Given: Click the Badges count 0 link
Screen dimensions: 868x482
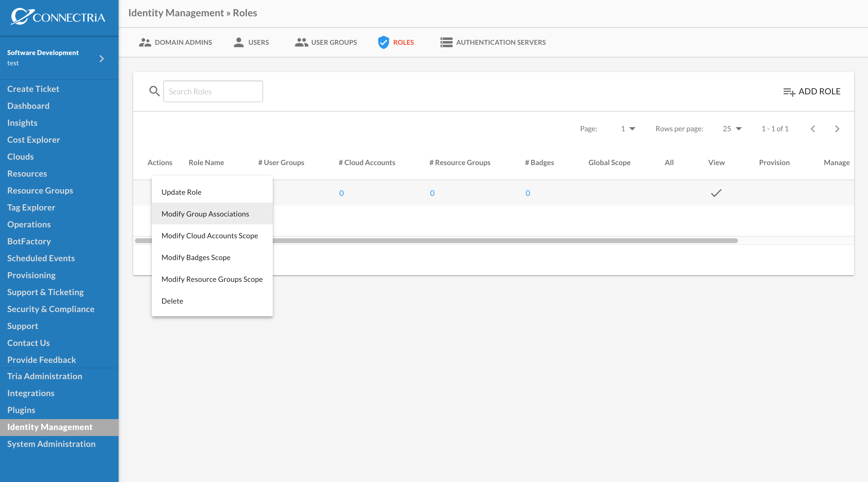Looking at the screenshot, I should [528, 193].
